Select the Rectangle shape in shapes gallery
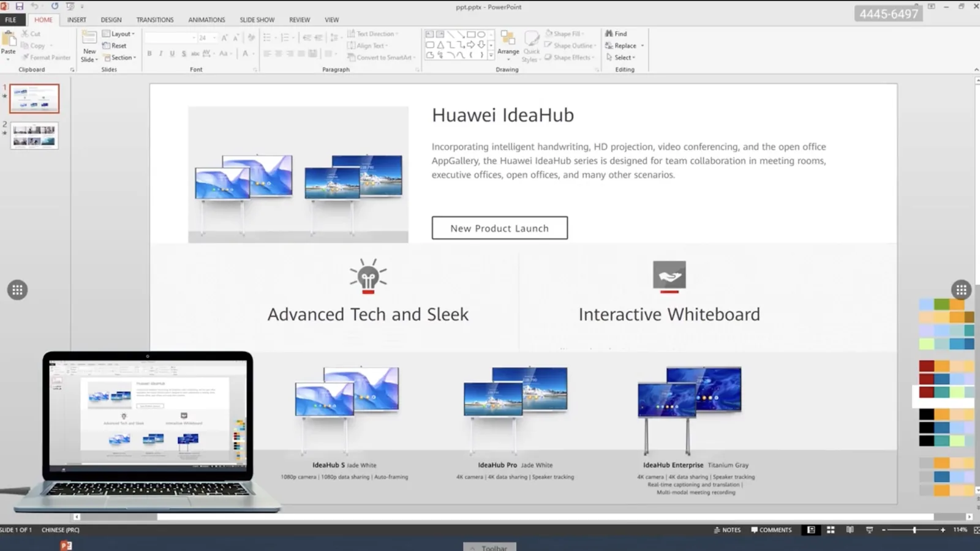 pos(471,34)
